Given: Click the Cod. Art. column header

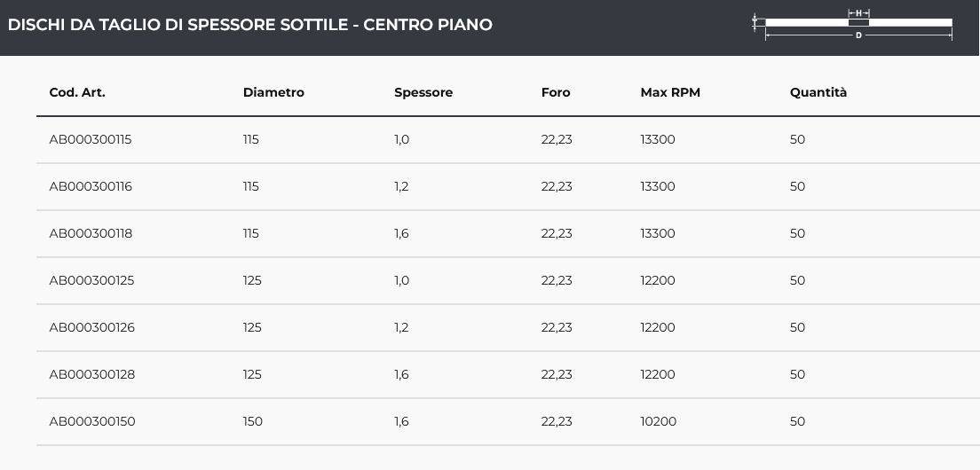Looking at the screenshot, I should pyautogui.click(x=77, y=92).
